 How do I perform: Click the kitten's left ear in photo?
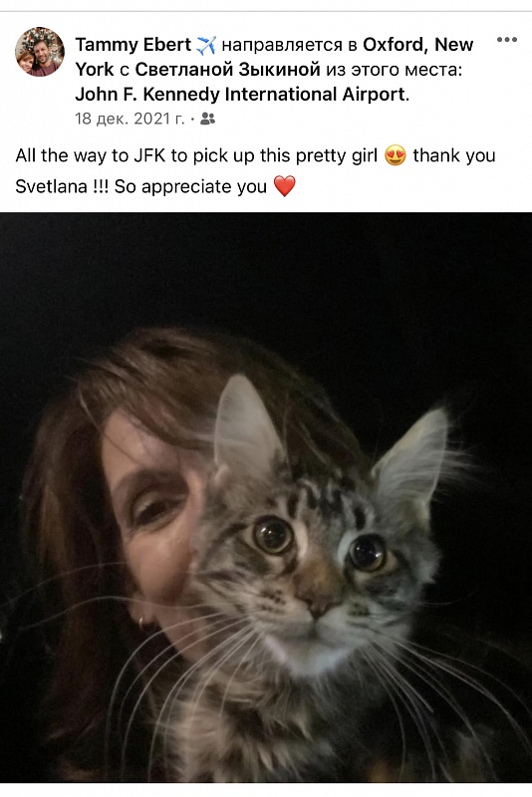click(x=246, y=419)
